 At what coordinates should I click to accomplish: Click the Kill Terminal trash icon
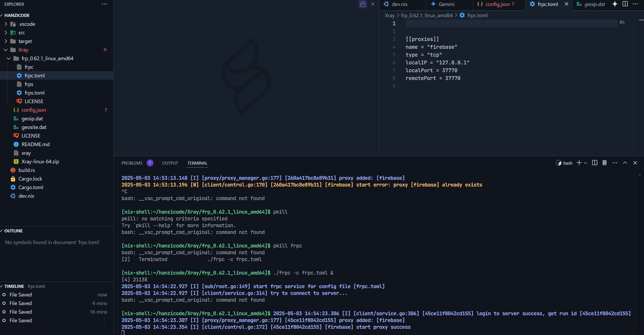pos(604,163)
